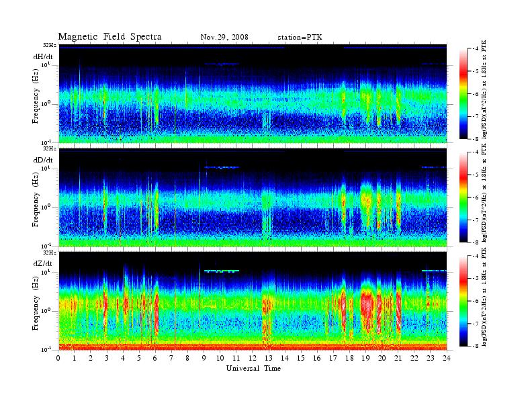Click the 'dH/dt' panel label
Screen dimensions: 532x411
(x=43, y=56)
